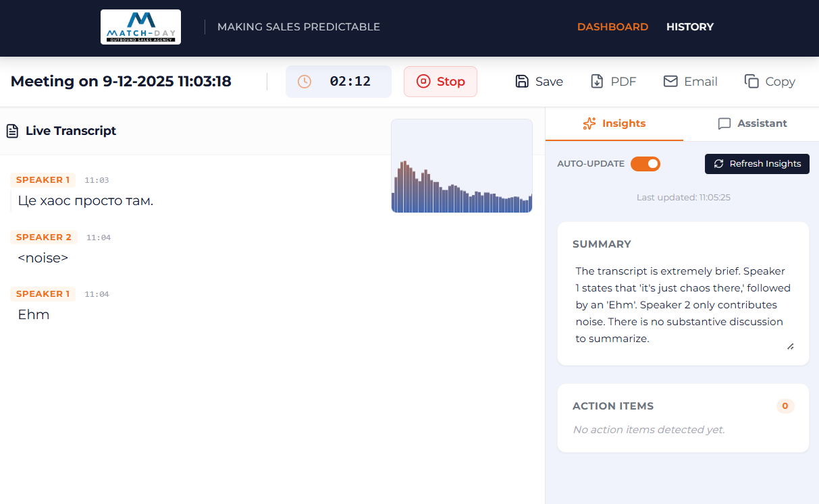This screenshot has height=504, width=819.
Task: Click the refresh arrows icon
Action: point(719,164)
